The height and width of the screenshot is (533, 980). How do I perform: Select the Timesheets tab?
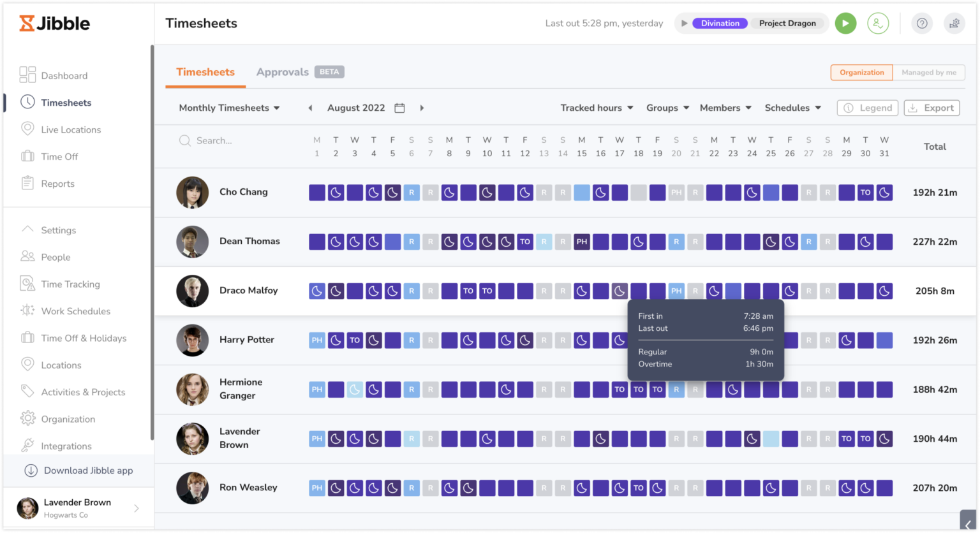coord(205,72)
